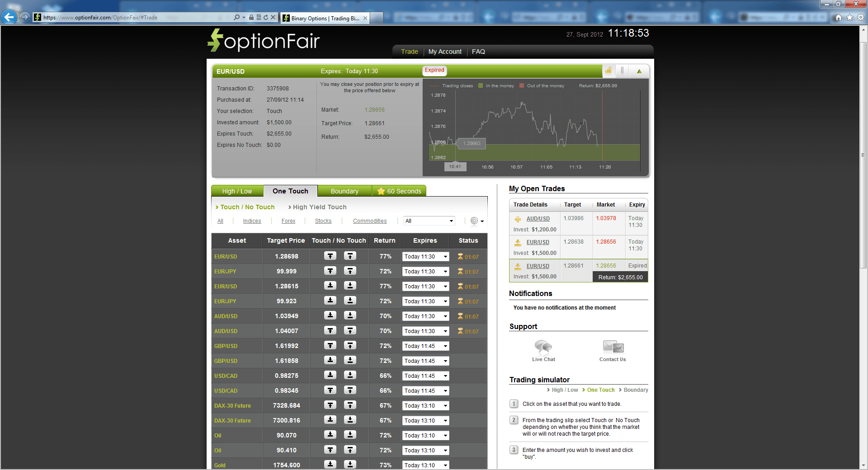Image resolution: width=868 pixels, height=470 pixels.
Task: Switch to the Boundary tab
Action: [344, 191]
